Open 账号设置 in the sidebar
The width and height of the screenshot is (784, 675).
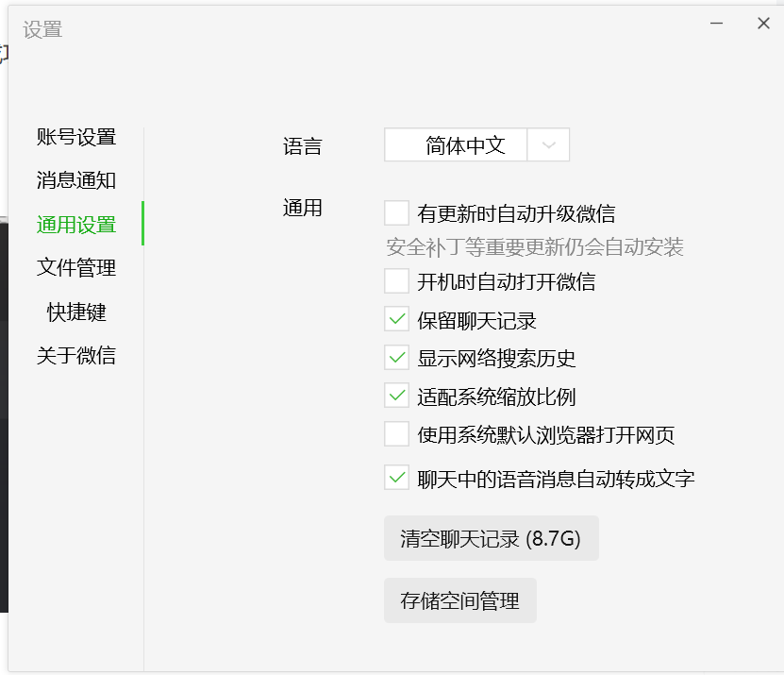[x=76, y=137]
